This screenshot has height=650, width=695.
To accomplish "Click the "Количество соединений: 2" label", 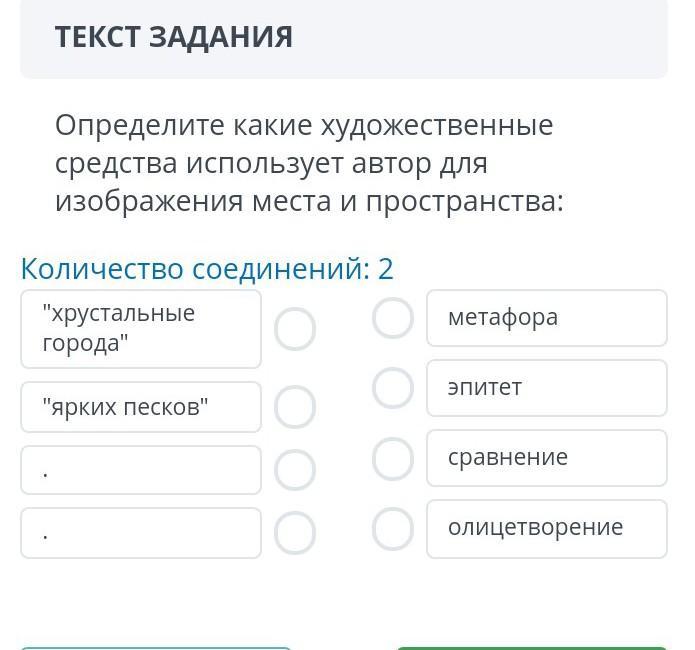I will point(207,268).
